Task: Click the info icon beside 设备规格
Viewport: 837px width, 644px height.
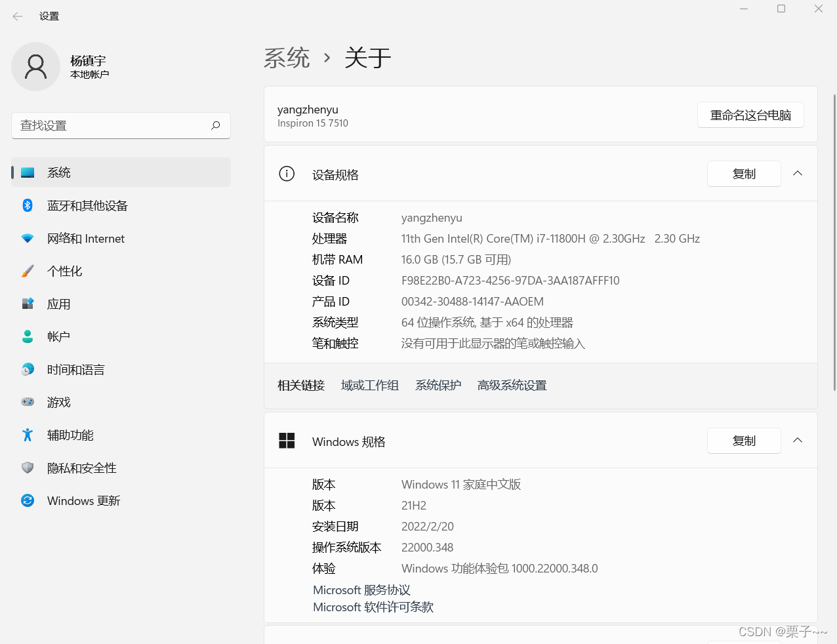Action: (287, 174)
